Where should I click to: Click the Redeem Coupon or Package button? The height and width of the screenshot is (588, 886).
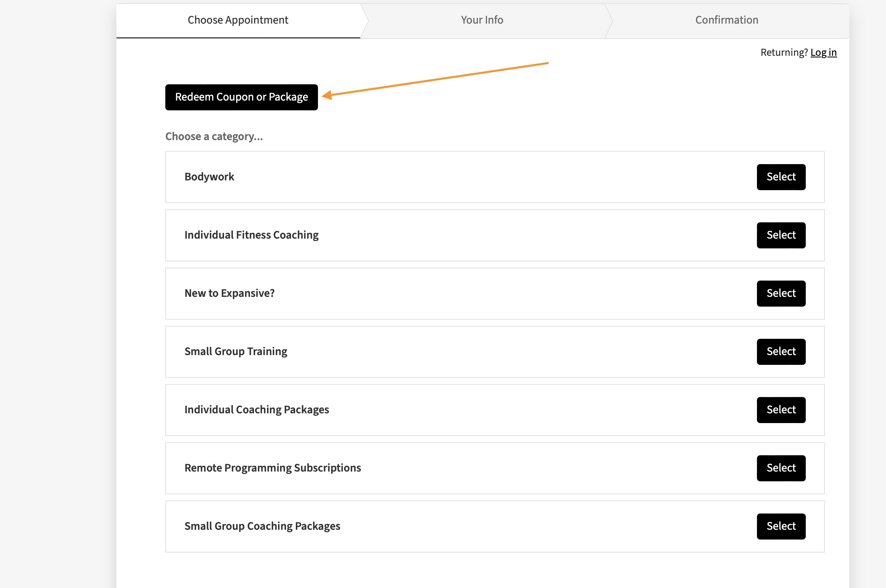[241, 97]
